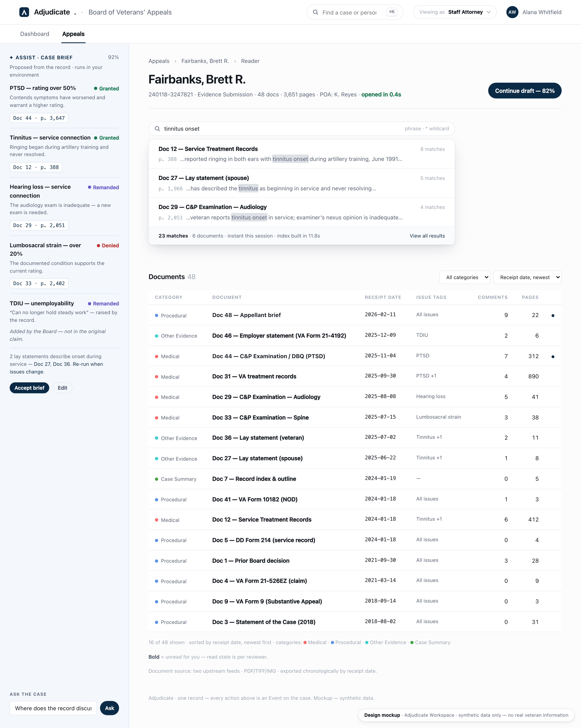Click the PAGES column header

[530, 297]
